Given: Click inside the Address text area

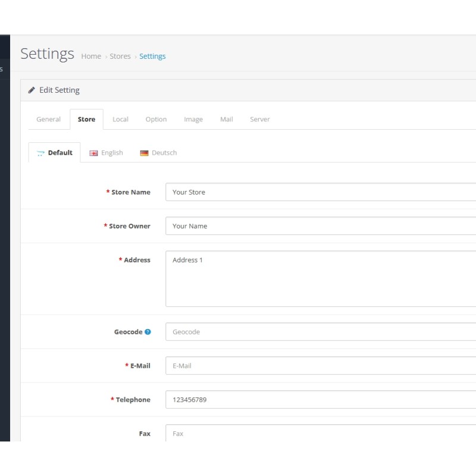Looking at the screenshot, I should (321, 278).
